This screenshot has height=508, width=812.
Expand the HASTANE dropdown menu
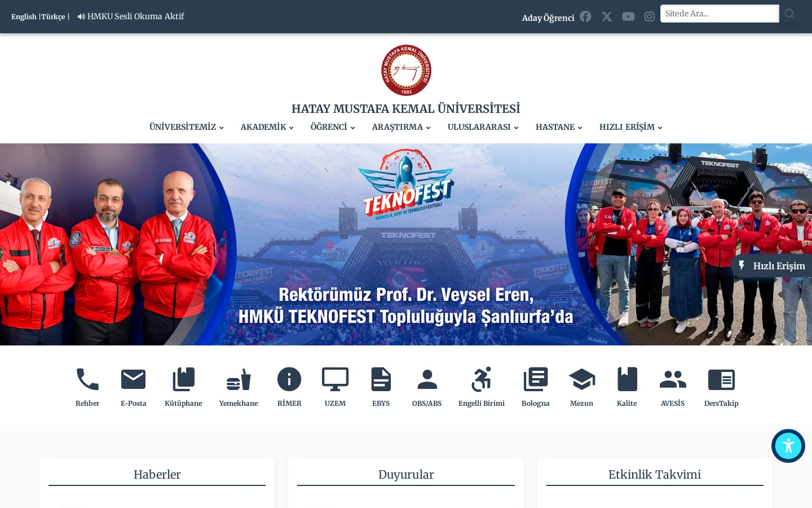(559, 127)
